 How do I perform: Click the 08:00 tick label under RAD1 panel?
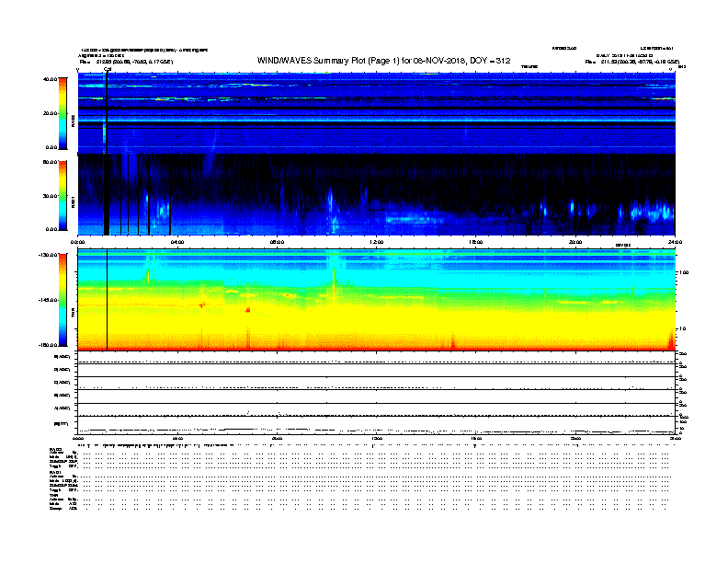[277, 242]
